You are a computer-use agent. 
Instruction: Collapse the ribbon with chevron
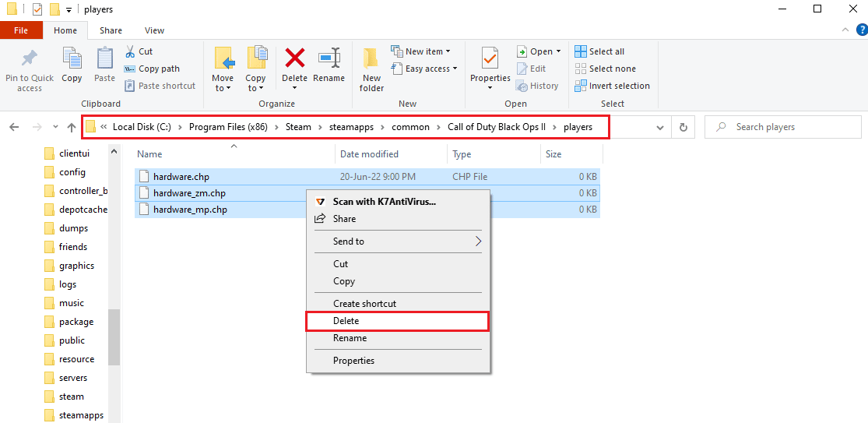(x=845, y=30)
